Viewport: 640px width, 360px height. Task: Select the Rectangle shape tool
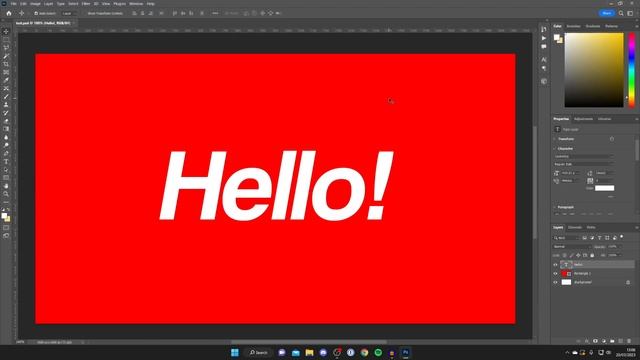click(6, 178)
